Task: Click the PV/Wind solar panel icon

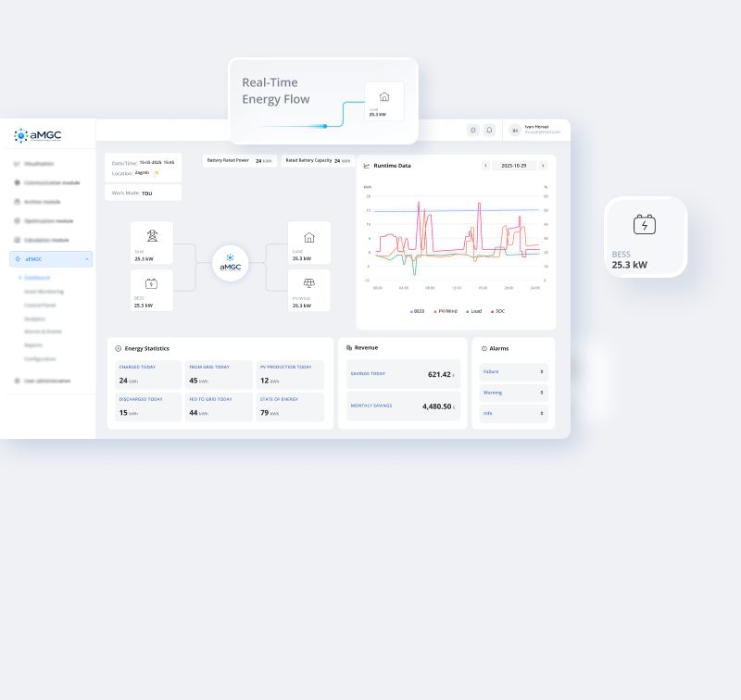Action: click(309, 283)
